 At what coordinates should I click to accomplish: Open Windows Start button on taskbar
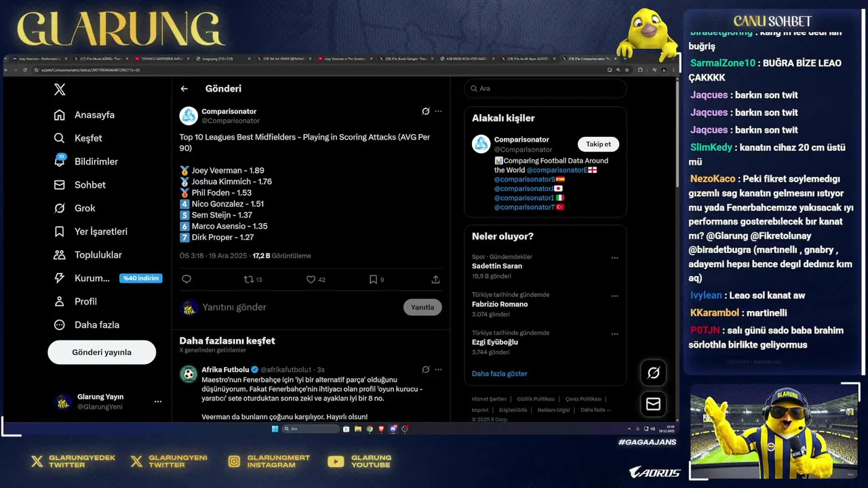click(275, 429)
